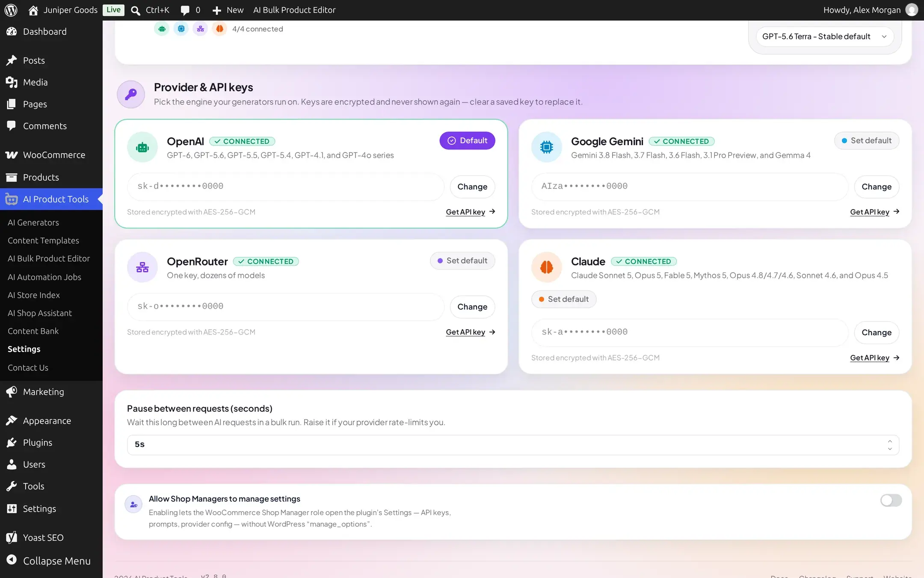Click the OpenRouter network icon in status row
Screen dimensions: 924x578
click(200, 29)
